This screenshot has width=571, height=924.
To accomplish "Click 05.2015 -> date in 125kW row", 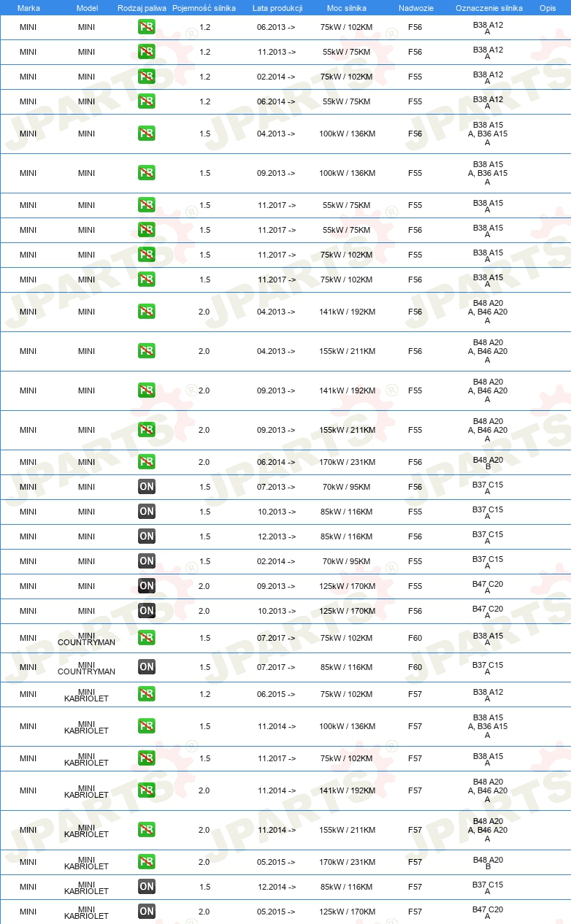I will tap(277, 912).
